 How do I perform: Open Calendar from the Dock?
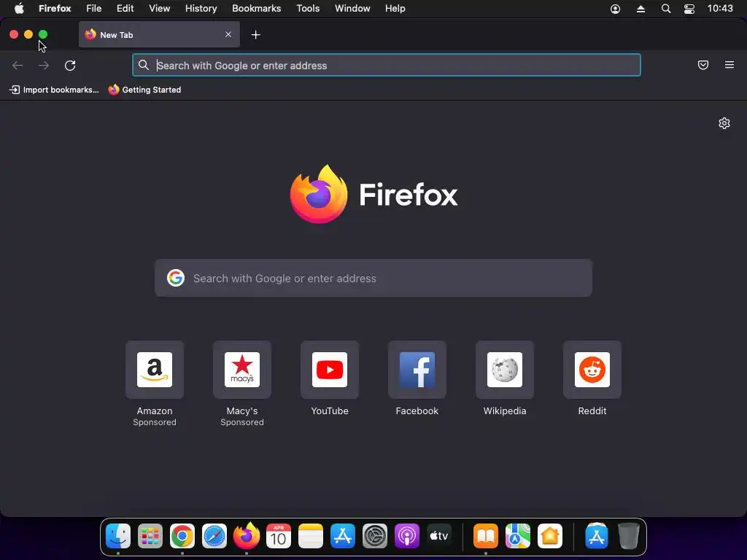(x=278, y=536)
